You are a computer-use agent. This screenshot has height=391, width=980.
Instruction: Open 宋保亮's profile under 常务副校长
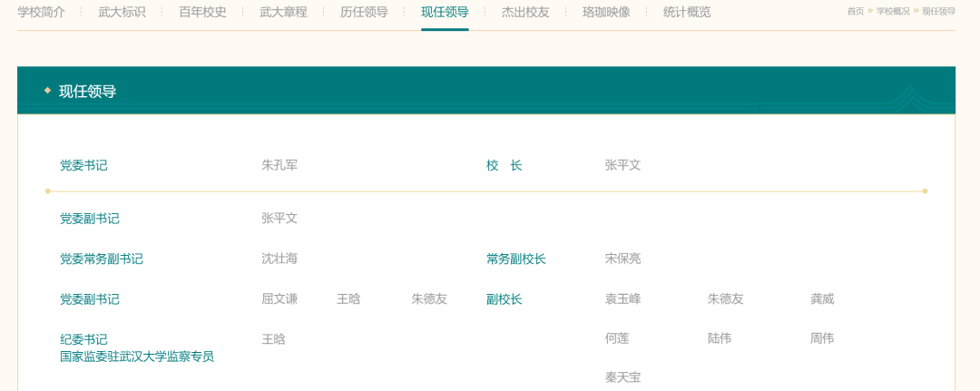(622, 259)
